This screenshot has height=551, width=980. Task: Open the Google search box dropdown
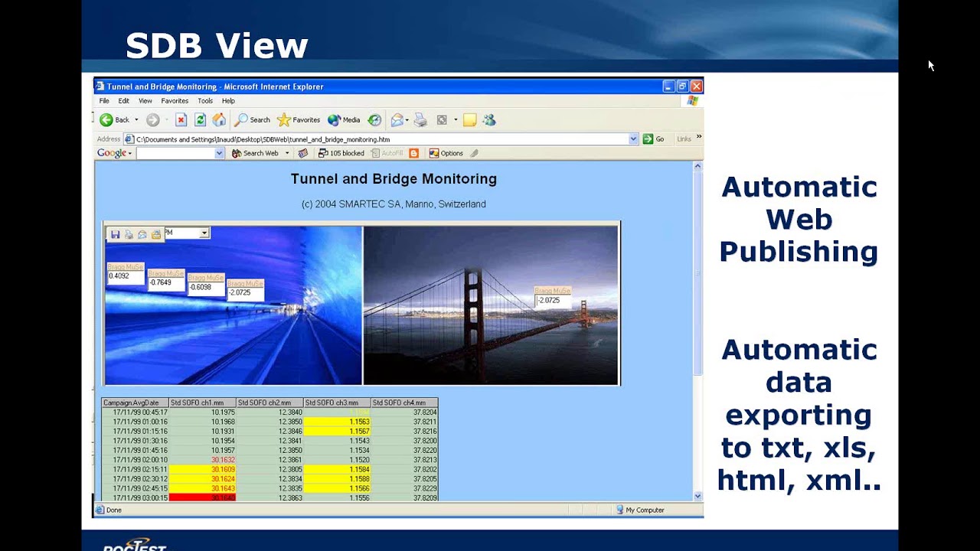click(x=219, y=153)
